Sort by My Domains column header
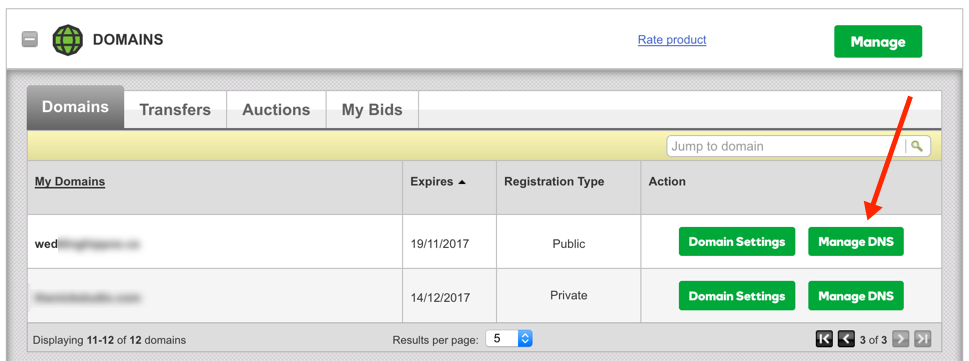 [x=70, y=182]
